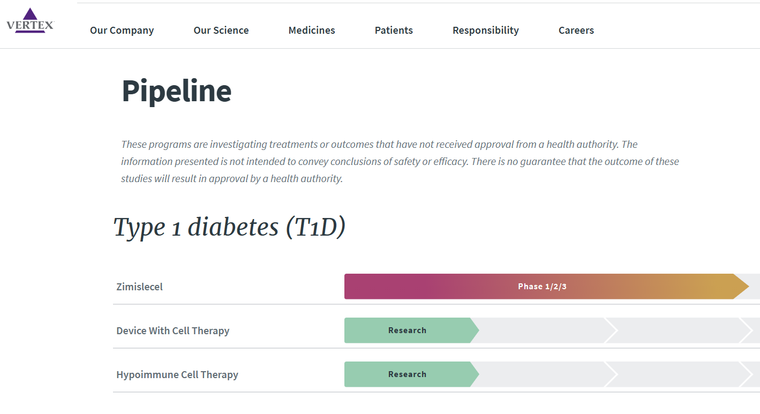
Task: Click the Pipeline page heading
Action: 176,91
